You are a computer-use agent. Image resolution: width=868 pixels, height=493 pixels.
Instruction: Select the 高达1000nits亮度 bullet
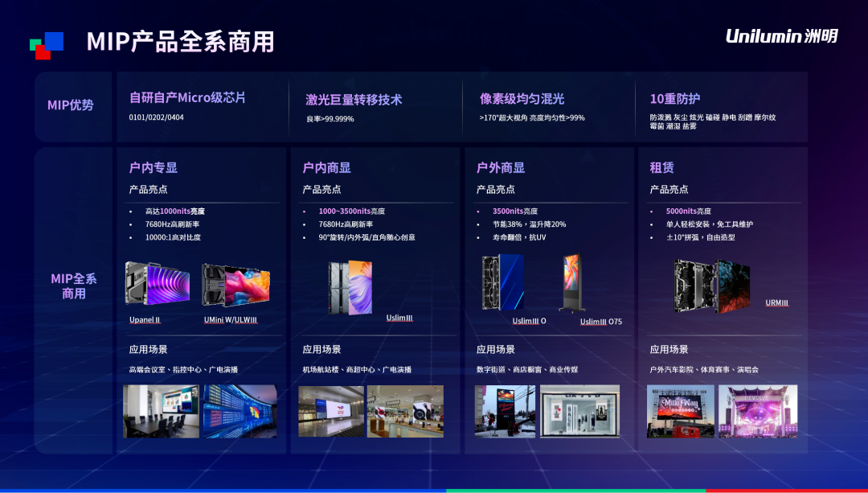[x=175, y=211]
